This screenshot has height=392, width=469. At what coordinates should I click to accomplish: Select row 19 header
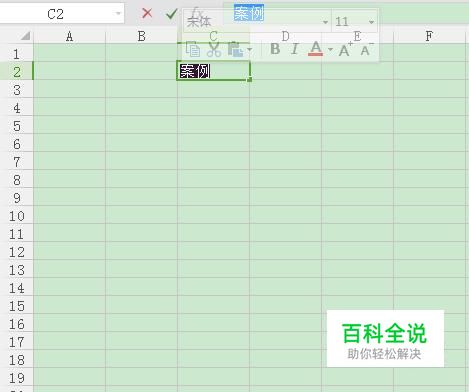(x=16, y=378)
